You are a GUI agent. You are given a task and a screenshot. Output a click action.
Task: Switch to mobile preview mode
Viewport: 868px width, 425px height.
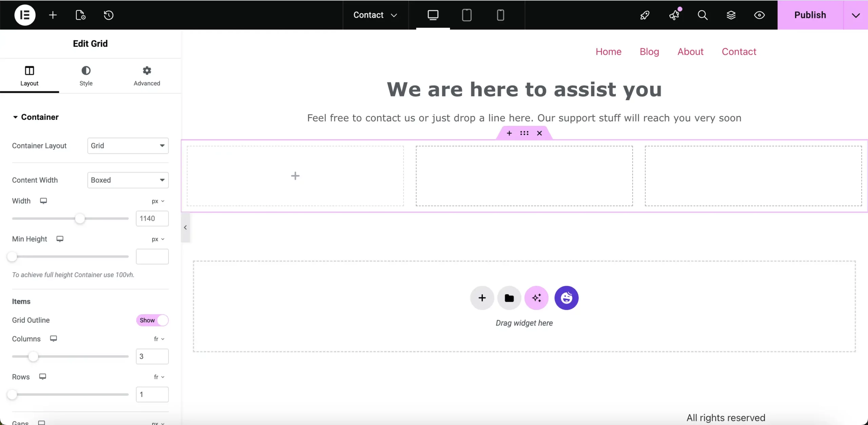[x=500, y=15]
